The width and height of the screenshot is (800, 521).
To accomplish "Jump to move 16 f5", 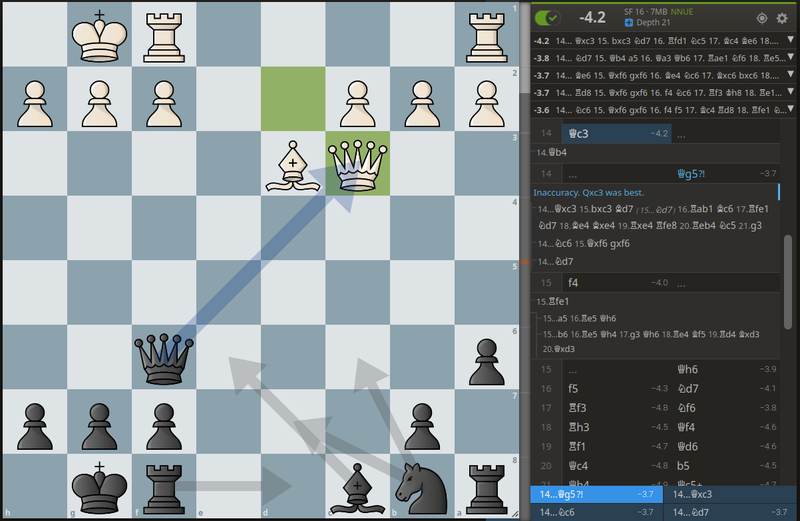I will coord(616,389).
